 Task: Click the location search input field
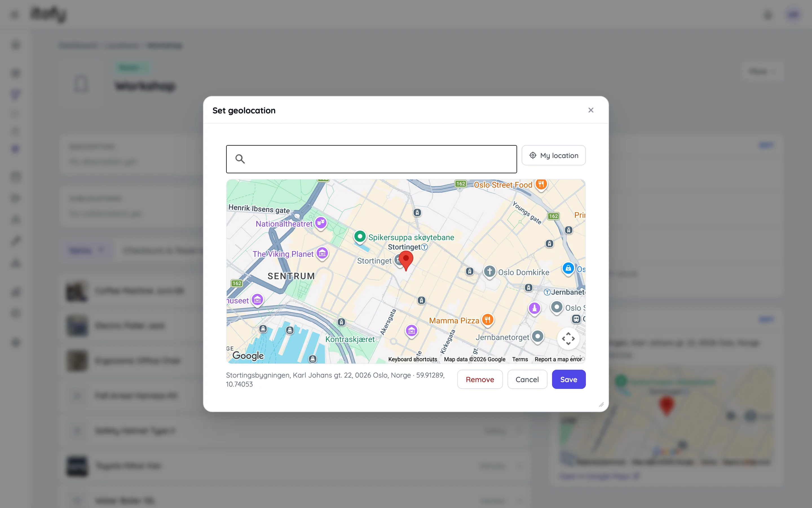point(371,159)
